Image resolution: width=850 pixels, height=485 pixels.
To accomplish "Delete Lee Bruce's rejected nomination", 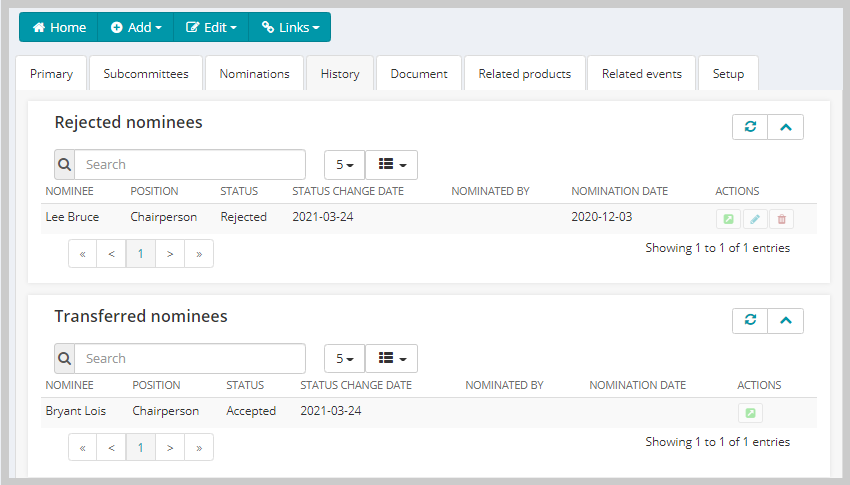I will 781,219.
